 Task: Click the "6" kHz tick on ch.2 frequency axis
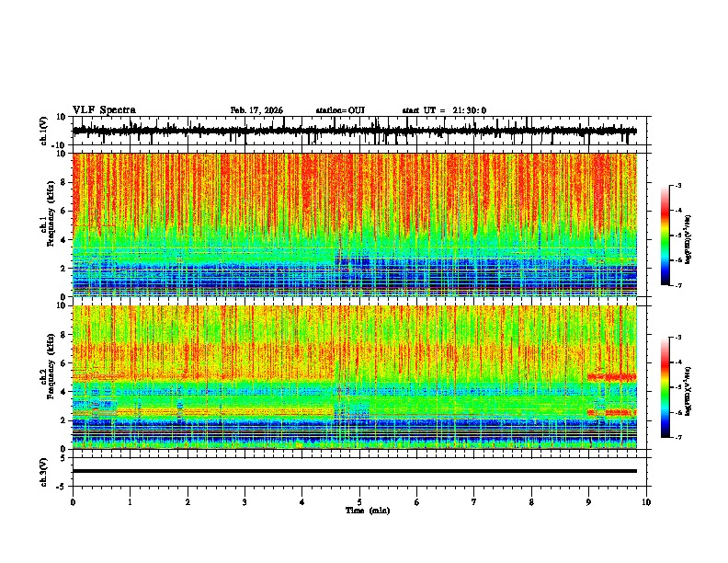coord(64,363)
